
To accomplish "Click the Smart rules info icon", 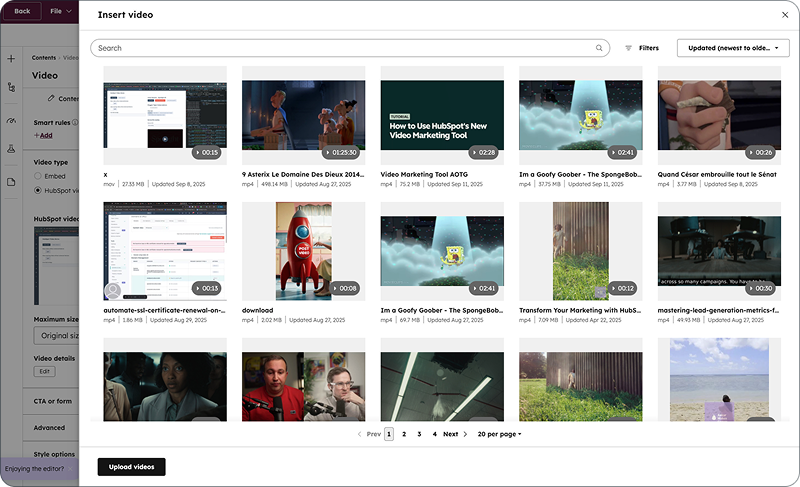I will click(76, 122).
